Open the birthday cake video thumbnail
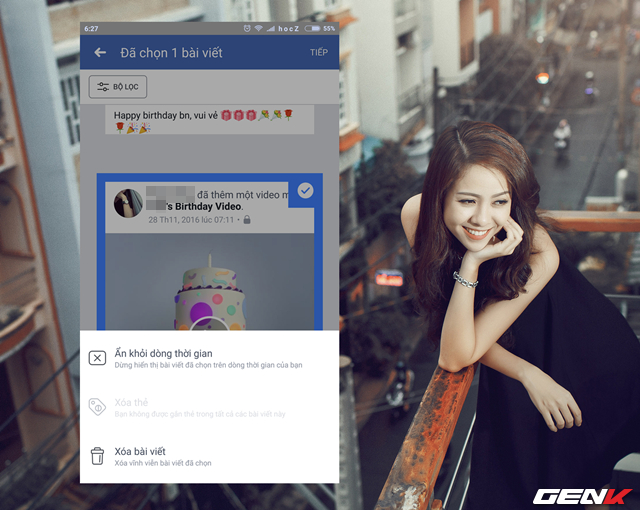The image size is (640, 510). coord(210,282)
